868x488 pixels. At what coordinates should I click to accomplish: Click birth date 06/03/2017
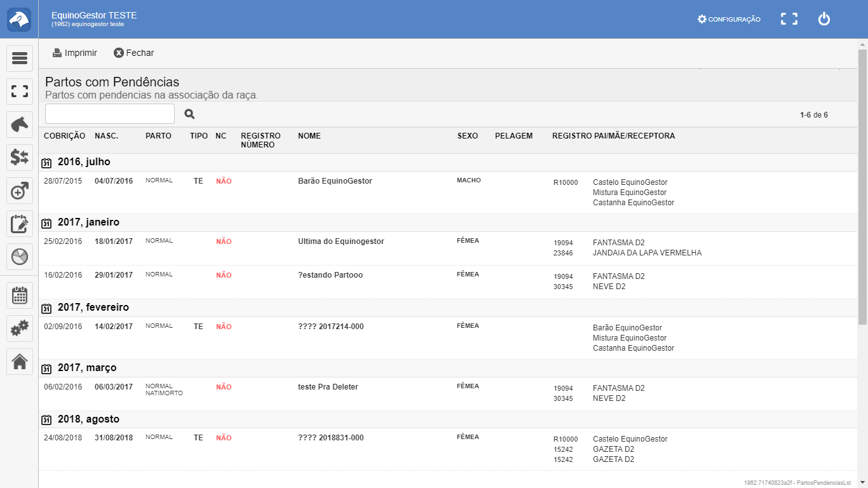(x=114, y=387)
